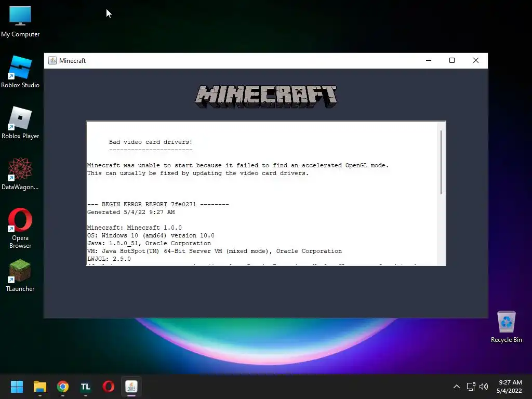Select the Roblox Player desktop shortcut
Image resolution: width=532 pixels, height=399 pixels.
[x=20, y=123]
